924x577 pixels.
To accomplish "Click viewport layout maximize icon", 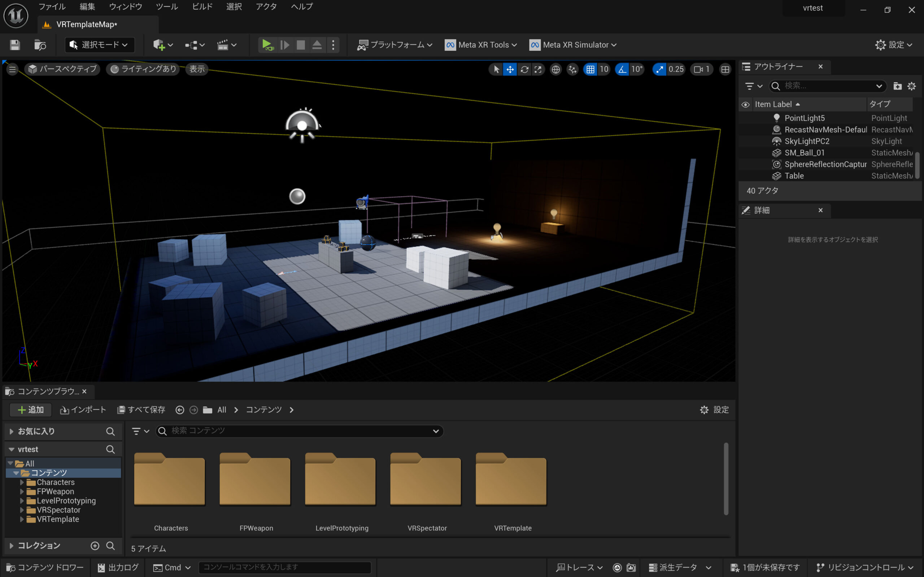I will tap(725, 69).
